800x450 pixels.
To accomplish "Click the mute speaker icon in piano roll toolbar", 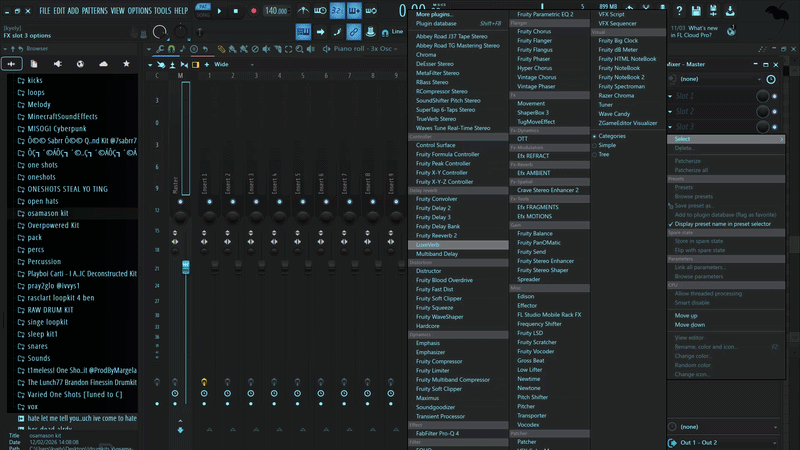I will pos(266,49).
